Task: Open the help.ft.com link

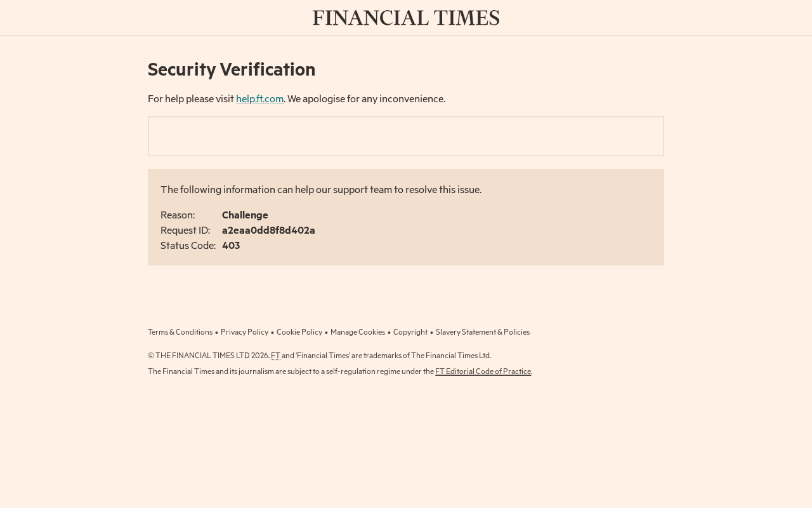Action: [259, 99]
